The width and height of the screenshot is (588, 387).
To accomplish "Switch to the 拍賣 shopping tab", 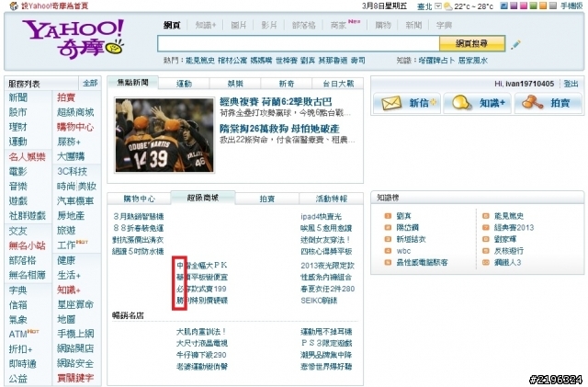I will [267, 199].
